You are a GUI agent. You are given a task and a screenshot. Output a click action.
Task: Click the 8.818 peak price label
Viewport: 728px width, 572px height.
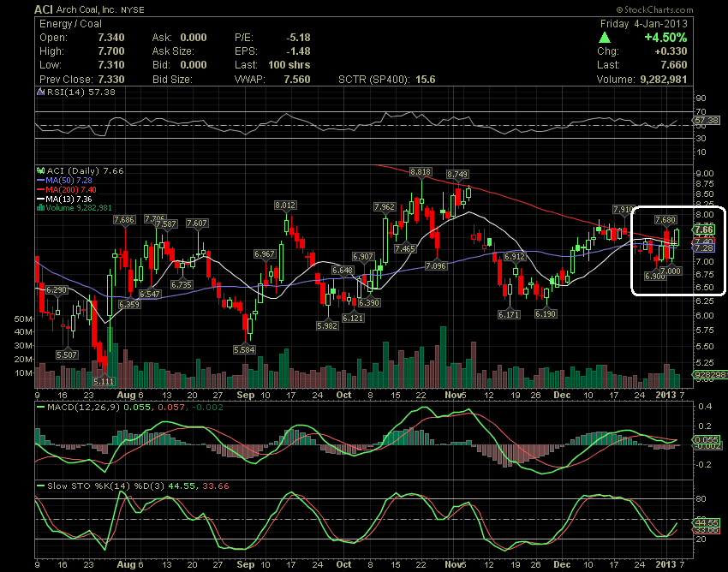(421, 172)
